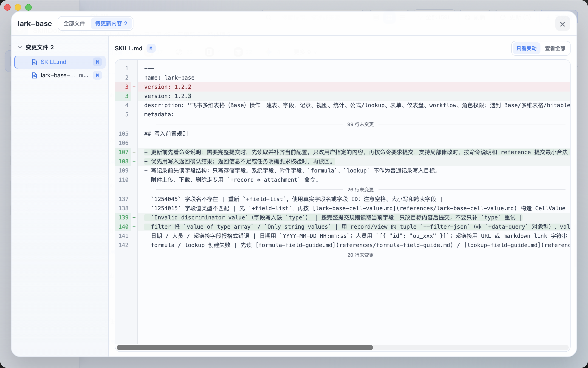
Task: Click the M badge on lark-base-… row
Action: tap(97, 75)
